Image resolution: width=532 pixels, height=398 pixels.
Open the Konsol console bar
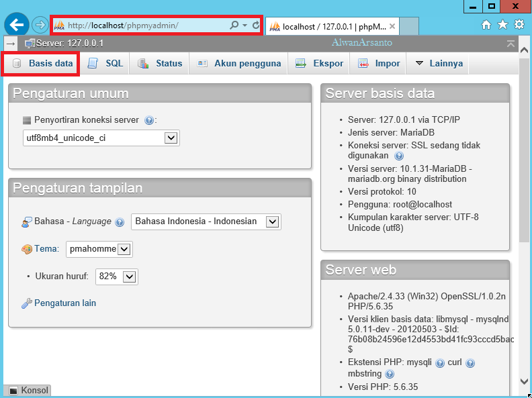click(28, 390)
